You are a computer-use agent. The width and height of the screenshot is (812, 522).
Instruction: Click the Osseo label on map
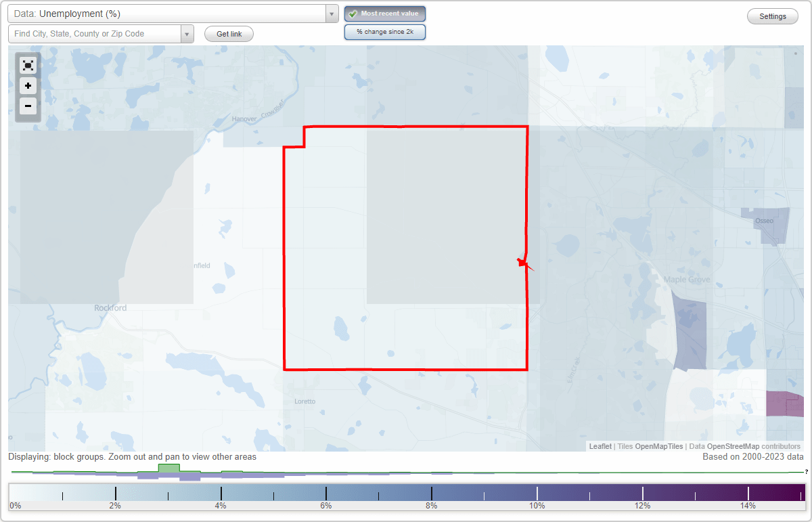(x=764, y=221)
